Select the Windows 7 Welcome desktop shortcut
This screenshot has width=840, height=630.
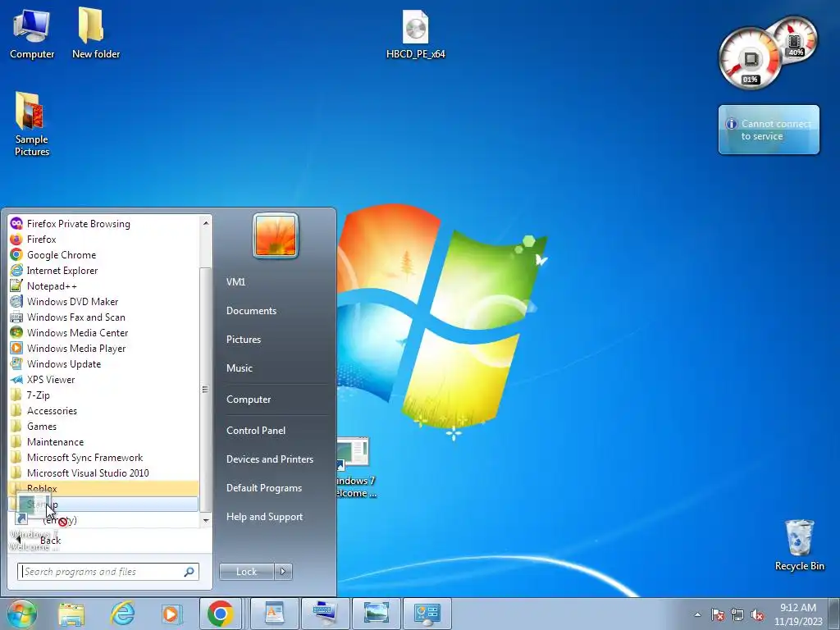[355, 468]
